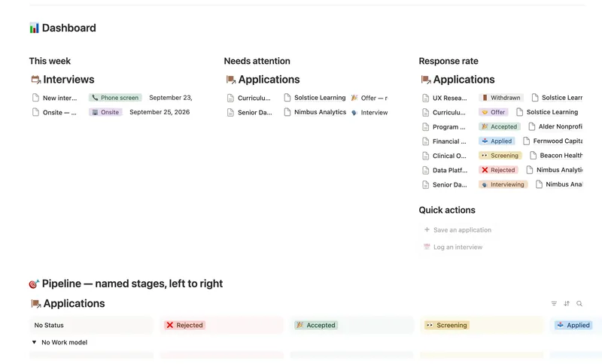Click the purple Onsite tag
The width and height of the screenshot is (602, 364).
coord(105,112)
